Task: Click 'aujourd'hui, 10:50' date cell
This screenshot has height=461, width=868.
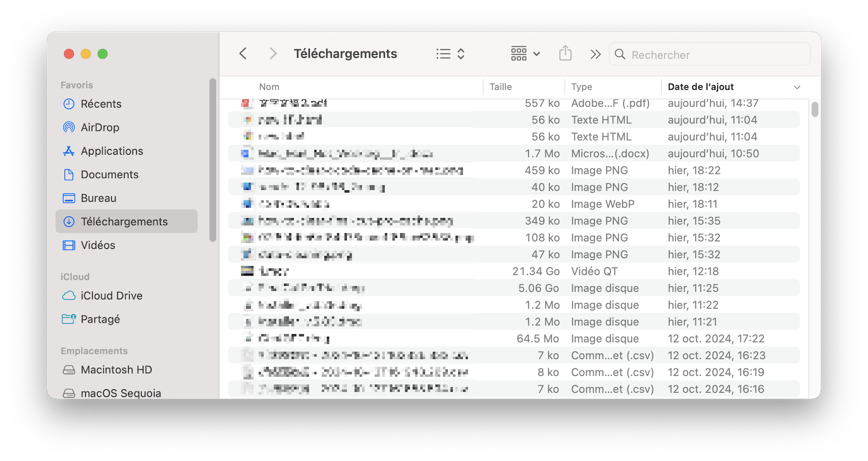Action: 713,153
